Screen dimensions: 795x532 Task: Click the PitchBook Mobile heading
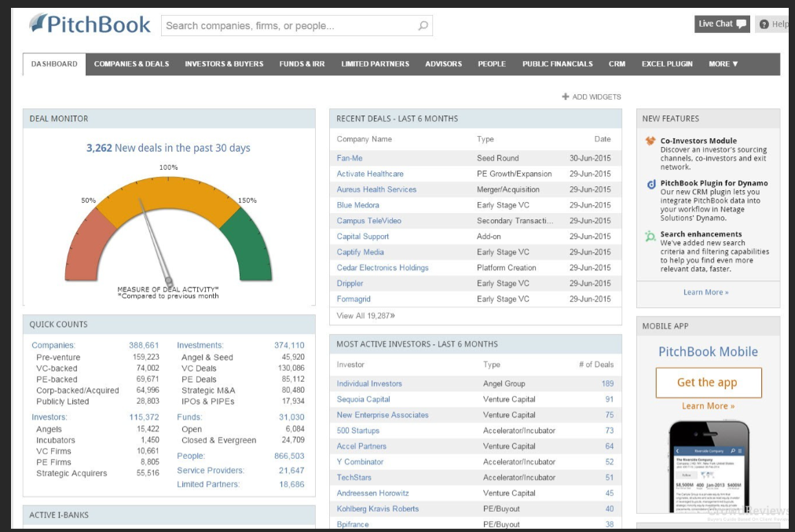coord(708,351)
